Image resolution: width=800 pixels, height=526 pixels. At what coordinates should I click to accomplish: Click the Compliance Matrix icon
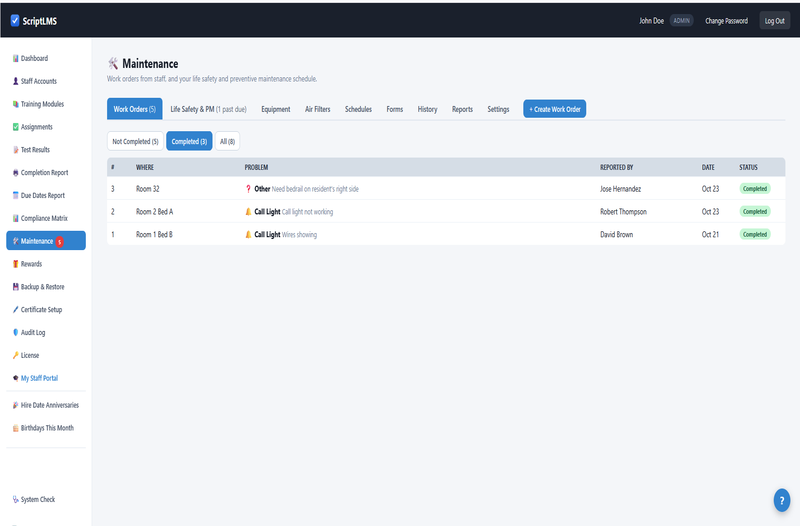(x=15, y=218)
